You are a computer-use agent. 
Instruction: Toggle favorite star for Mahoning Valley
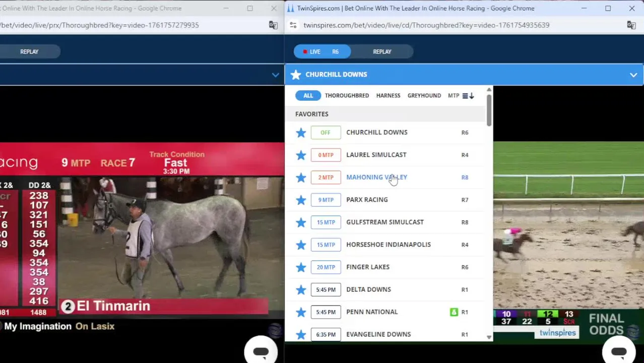pyautogui.click(x=301, y=177)
